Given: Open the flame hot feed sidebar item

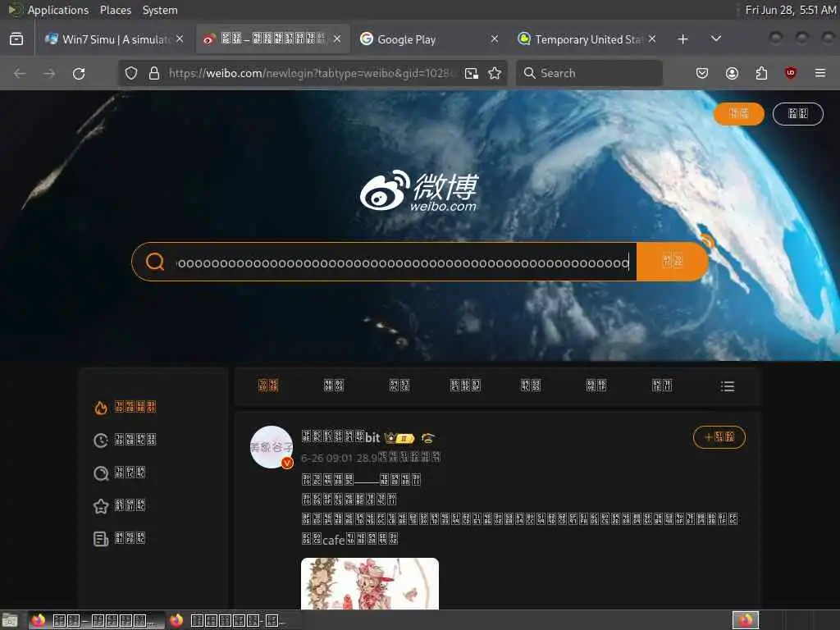Looking at the screenshot, I should pos(125,407).
